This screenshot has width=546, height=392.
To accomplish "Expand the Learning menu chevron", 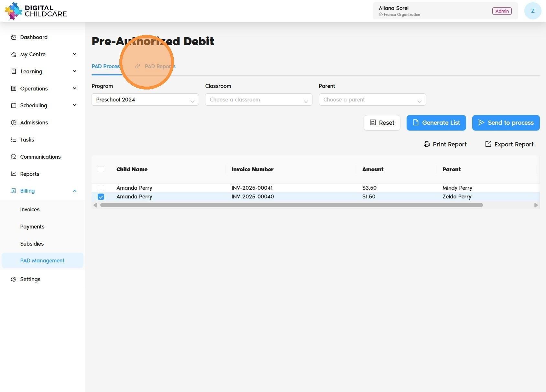I will coord(74,71).
